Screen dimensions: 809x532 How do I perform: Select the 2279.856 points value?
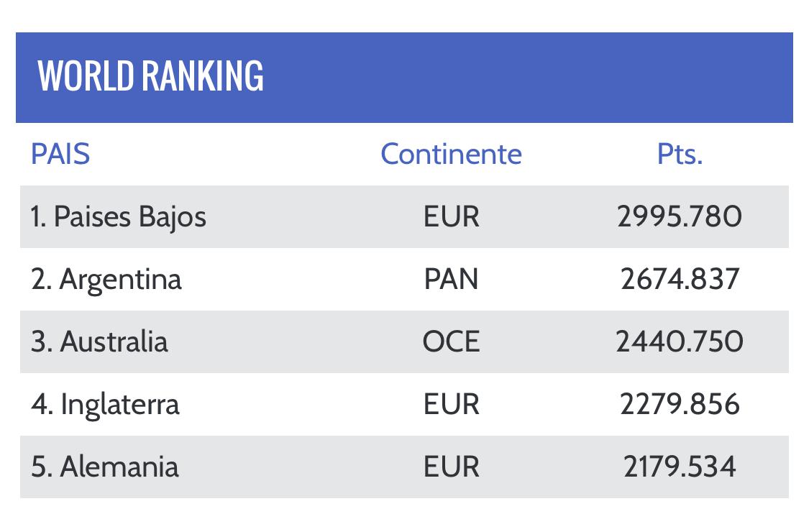[680, 404]
